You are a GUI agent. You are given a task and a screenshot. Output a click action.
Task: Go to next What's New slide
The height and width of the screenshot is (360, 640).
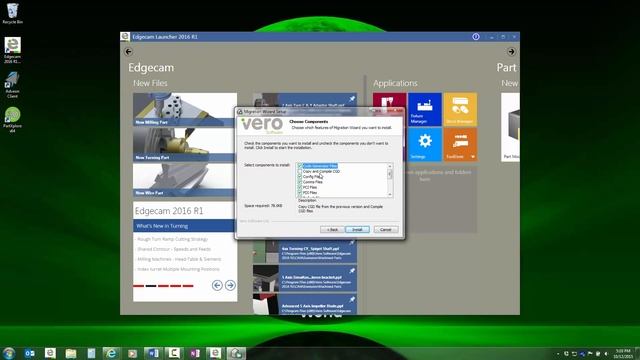(230, 285)
